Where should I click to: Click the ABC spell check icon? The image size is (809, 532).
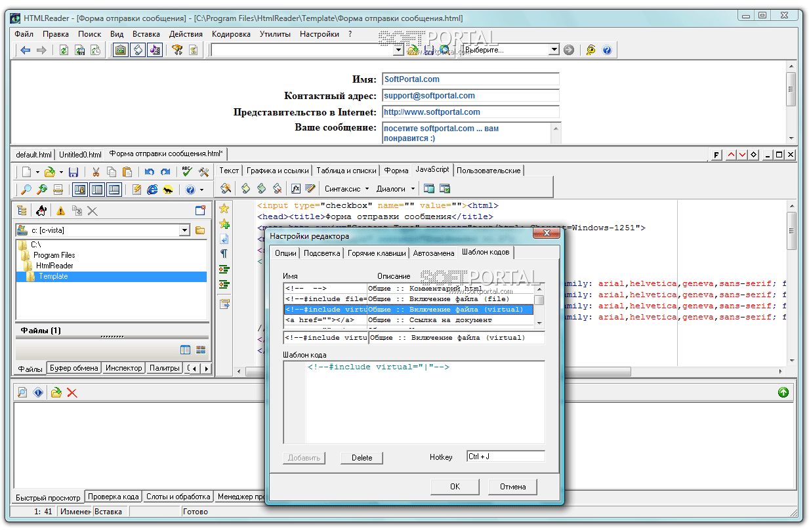click(187, 172)
